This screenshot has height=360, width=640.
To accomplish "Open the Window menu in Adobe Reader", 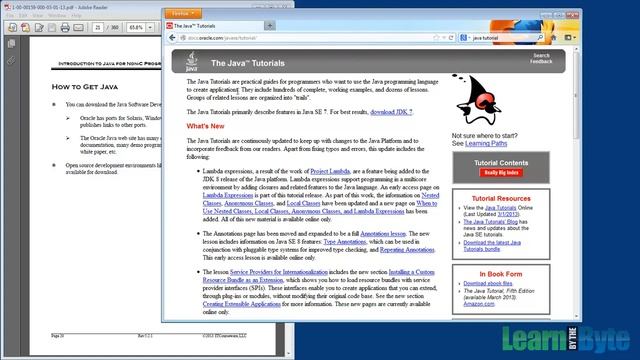I will (x=57, y=16).
